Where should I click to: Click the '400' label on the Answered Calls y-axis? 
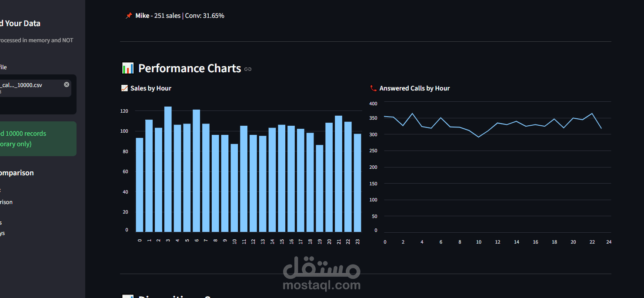373,104
